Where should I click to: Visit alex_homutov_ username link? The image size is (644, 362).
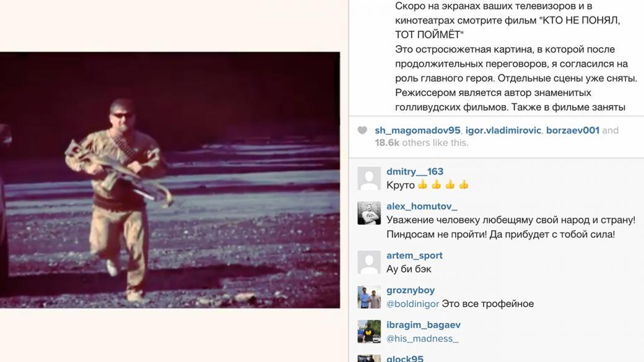(422, 206)
